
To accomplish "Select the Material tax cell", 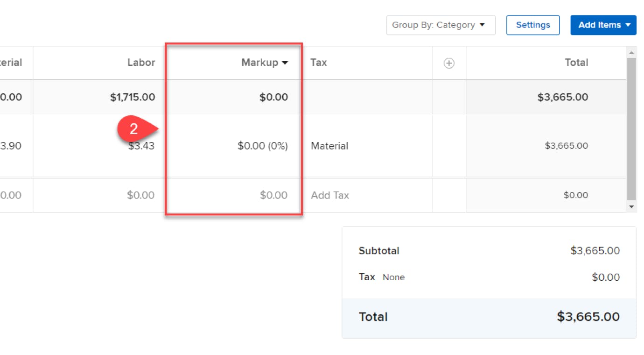I will click(x=329, y=146).
